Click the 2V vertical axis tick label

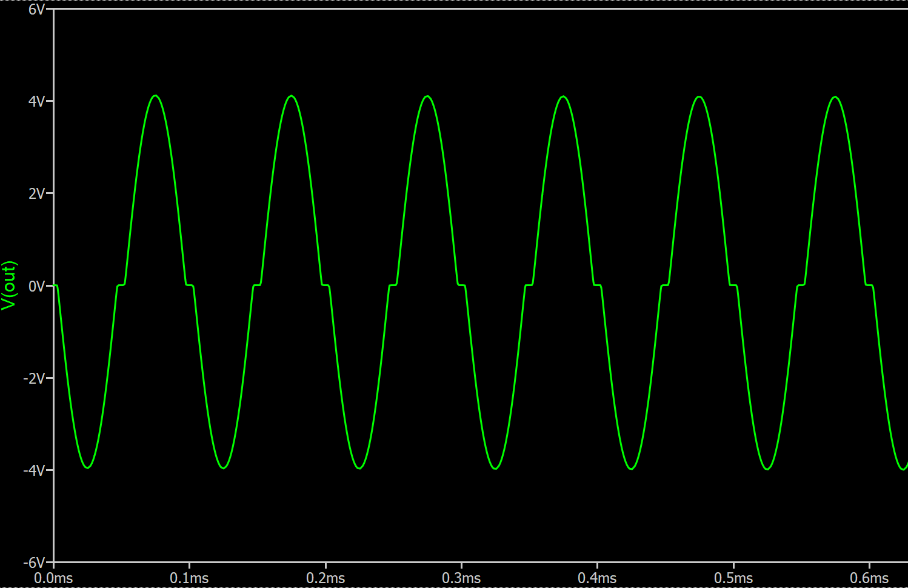click(x=37, y=194)
